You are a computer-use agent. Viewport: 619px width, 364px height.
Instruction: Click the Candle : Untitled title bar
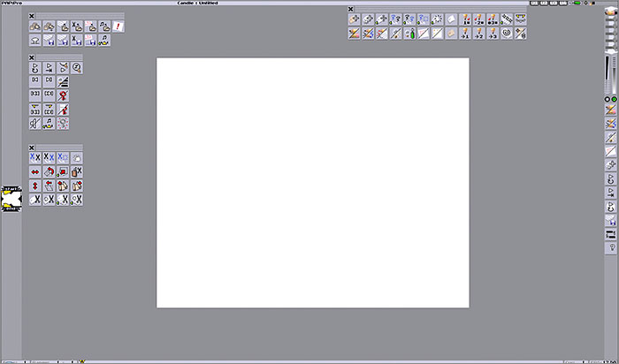pos(309,4)
